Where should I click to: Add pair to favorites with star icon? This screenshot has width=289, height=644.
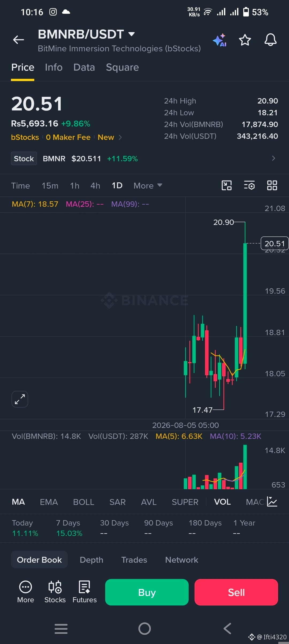click(x=245, y=40)
